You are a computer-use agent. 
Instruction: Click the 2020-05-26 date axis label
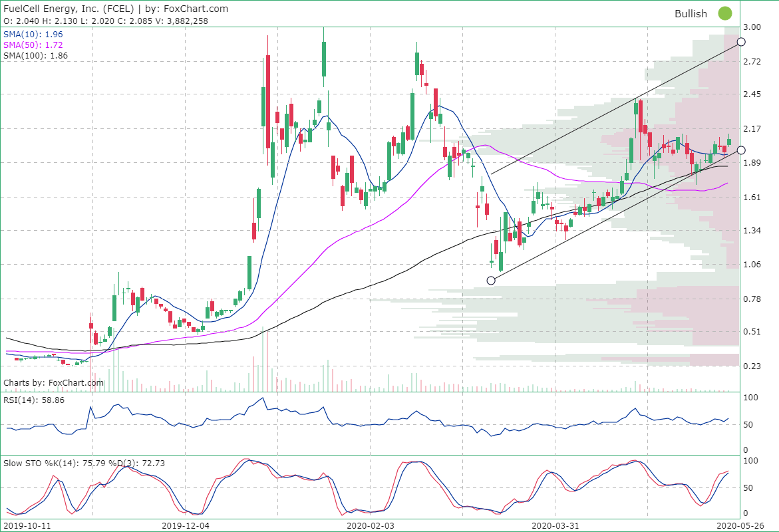click(740, 525)
